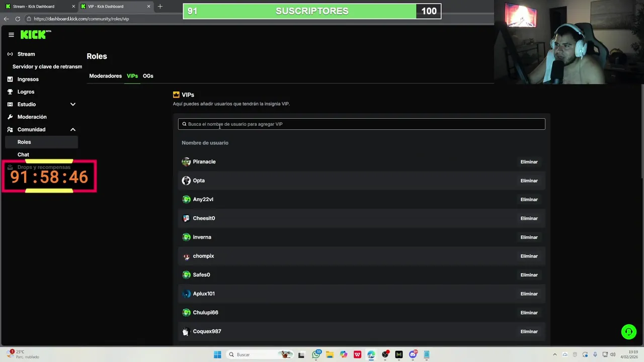Click the username Chulupi66
The width and height of the screenshot is (644, 362).
[205, 313]
